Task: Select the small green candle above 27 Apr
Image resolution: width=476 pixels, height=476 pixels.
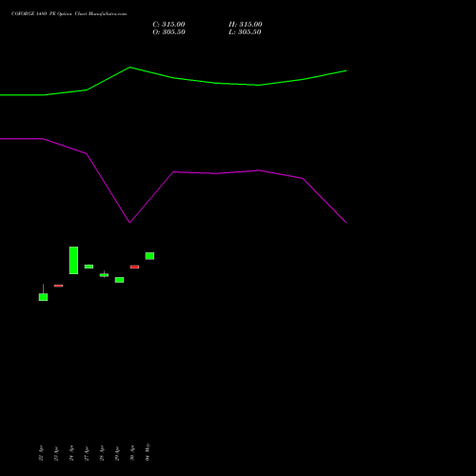Action: [x=89, y=267]
